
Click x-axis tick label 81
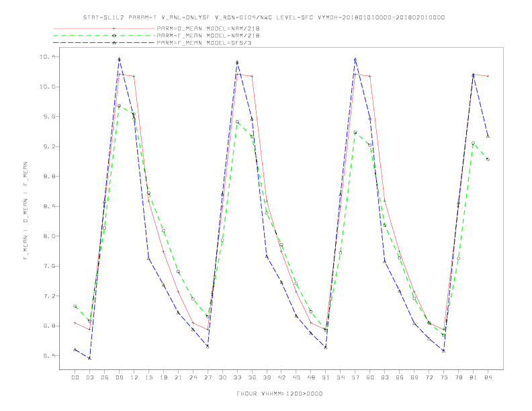(474, 377)
